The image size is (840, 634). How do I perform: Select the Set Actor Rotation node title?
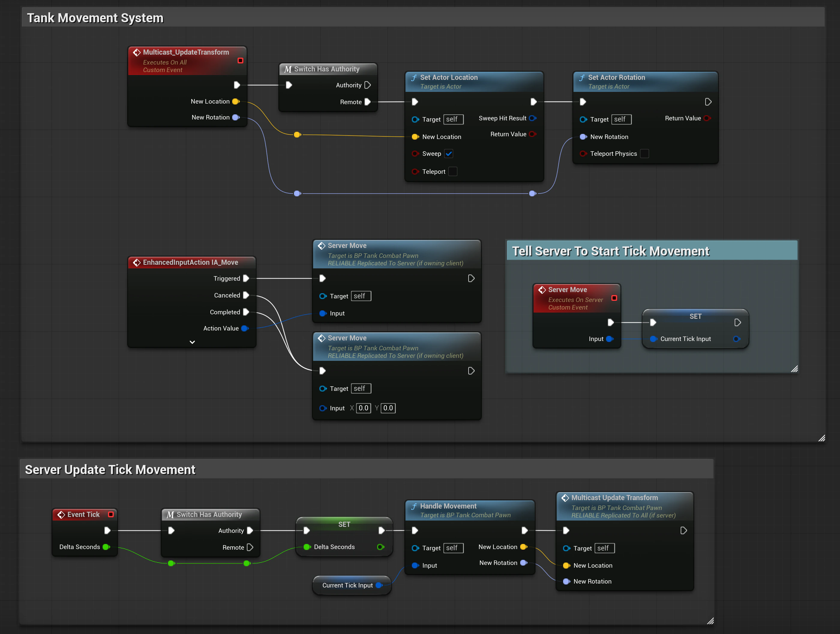pos(616,77)
